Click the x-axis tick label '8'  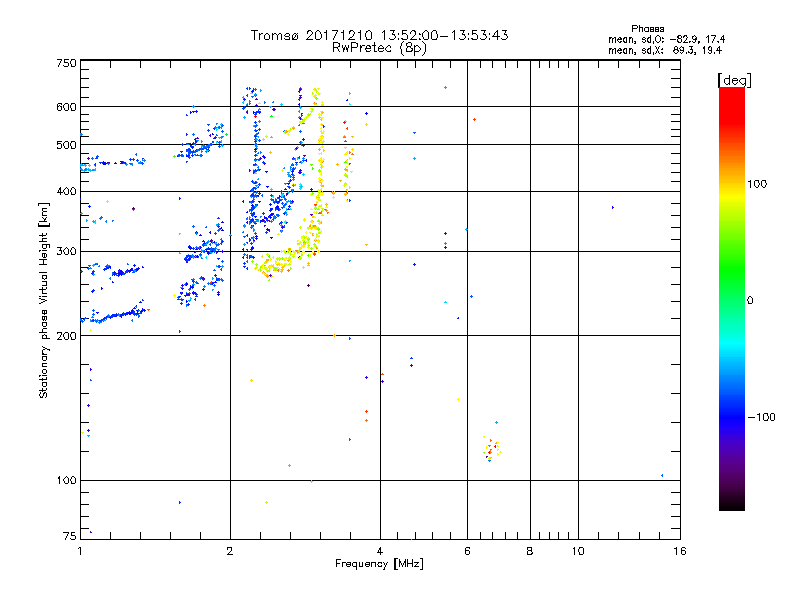530,551
